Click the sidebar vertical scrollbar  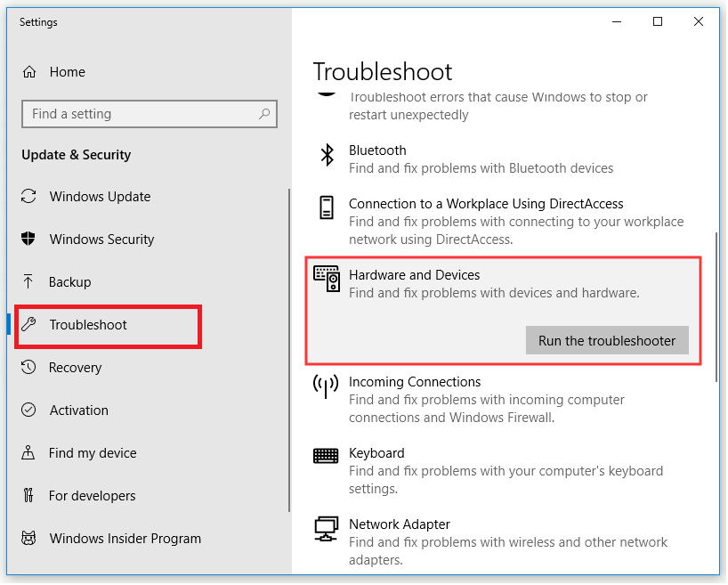coord(290,351)
